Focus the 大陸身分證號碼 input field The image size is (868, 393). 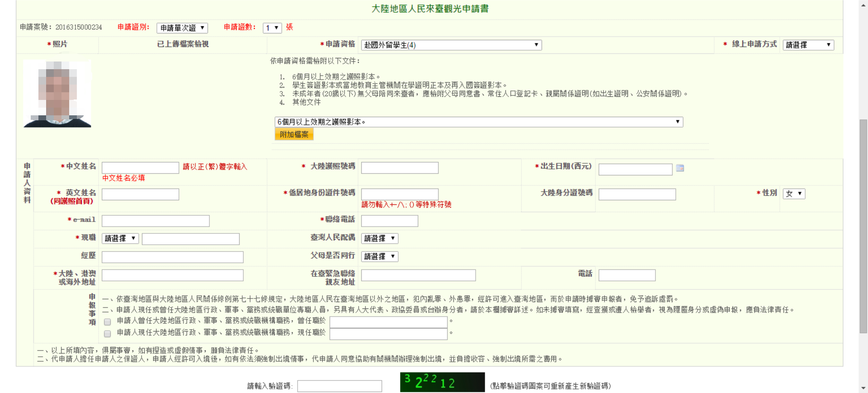point(637,194)
